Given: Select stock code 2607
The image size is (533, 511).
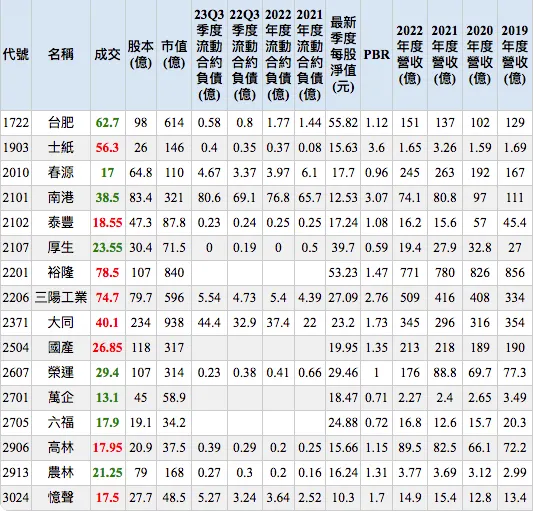Looking at the screenshot, I should pos(16,373).
